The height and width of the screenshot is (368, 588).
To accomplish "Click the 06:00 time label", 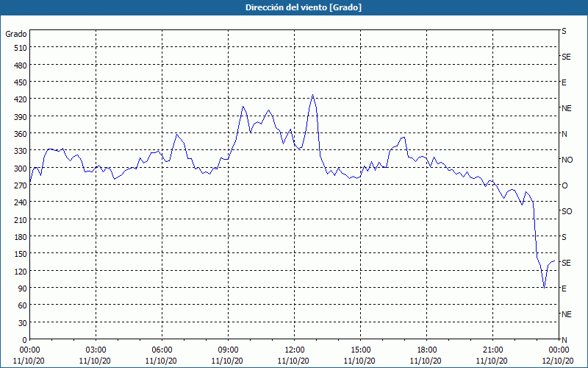I will (x=162, y=350).
